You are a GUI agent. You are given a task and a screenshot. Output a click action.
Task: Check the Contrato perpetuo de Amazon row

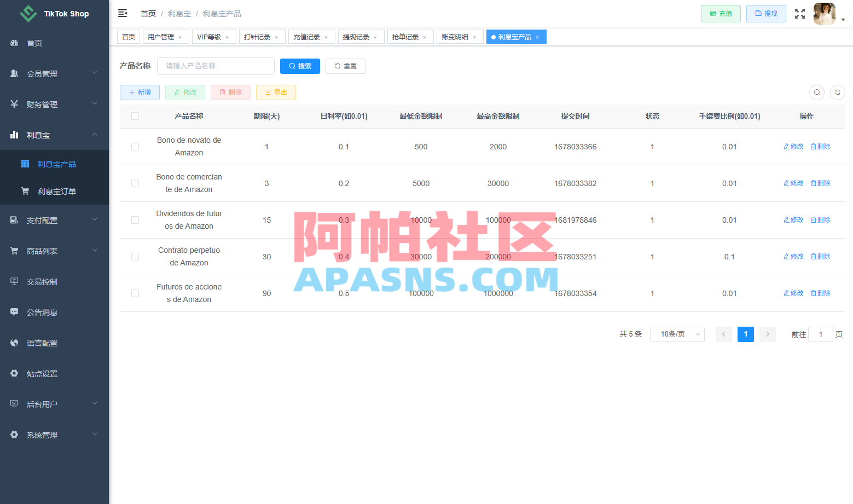[135, 257]
